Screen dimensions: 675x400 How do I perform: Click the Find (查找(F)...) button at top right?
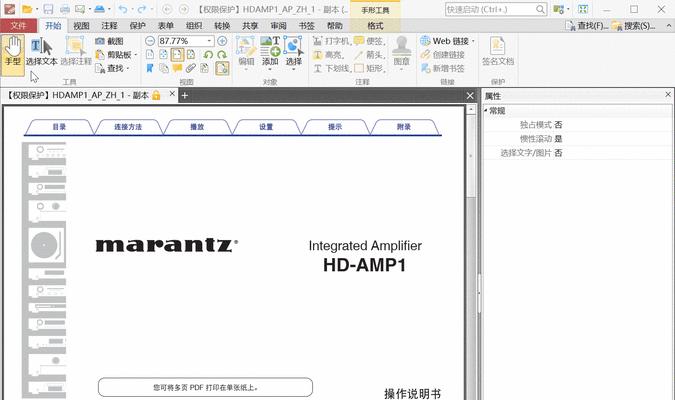pos(587,26)
